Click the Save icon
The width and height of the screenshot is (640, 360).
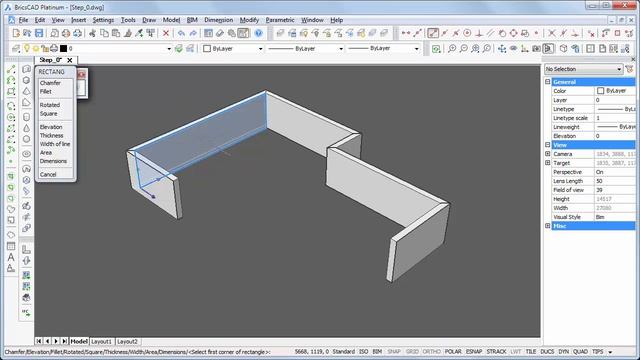[39, 33]
